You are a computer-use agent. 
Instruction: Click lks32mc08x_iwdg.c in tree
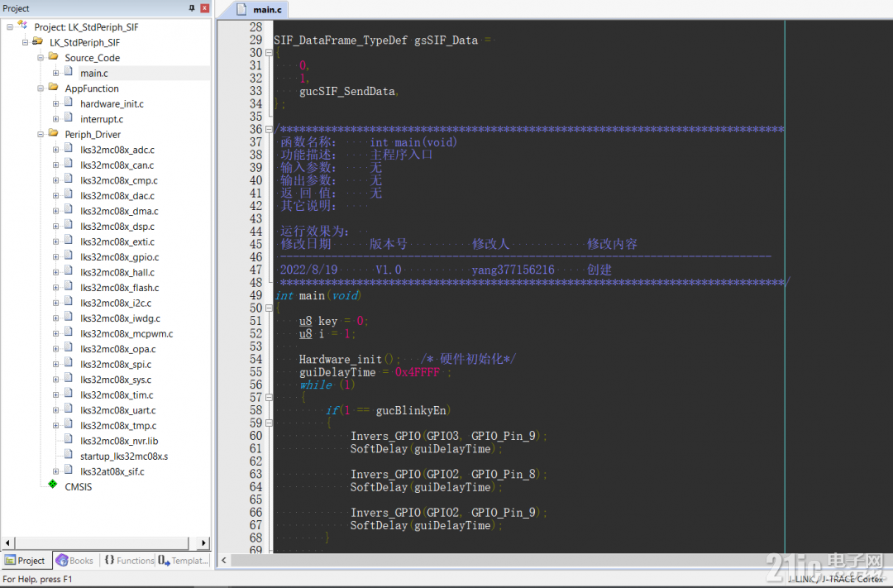120,318
